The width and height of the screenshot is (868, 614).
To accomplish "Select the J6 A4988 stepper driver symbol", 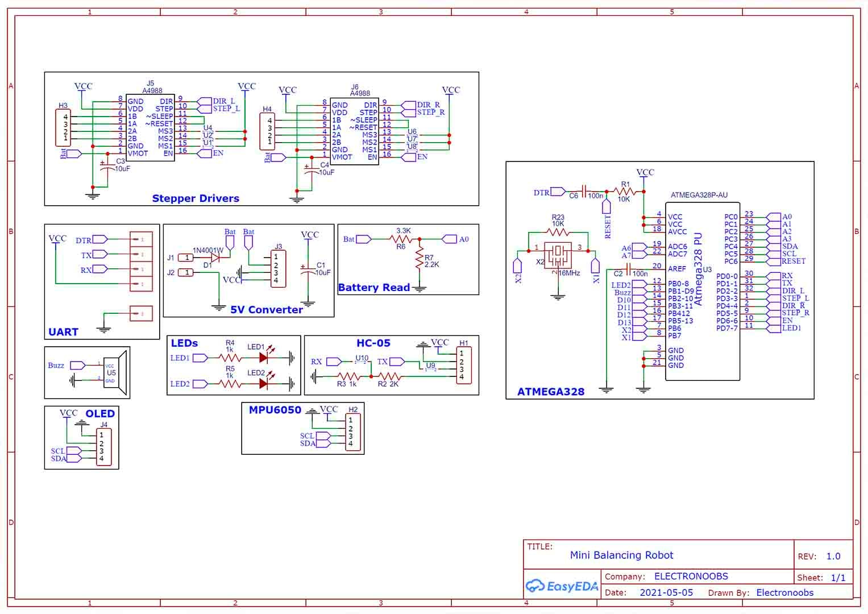I will click(355, 131).
